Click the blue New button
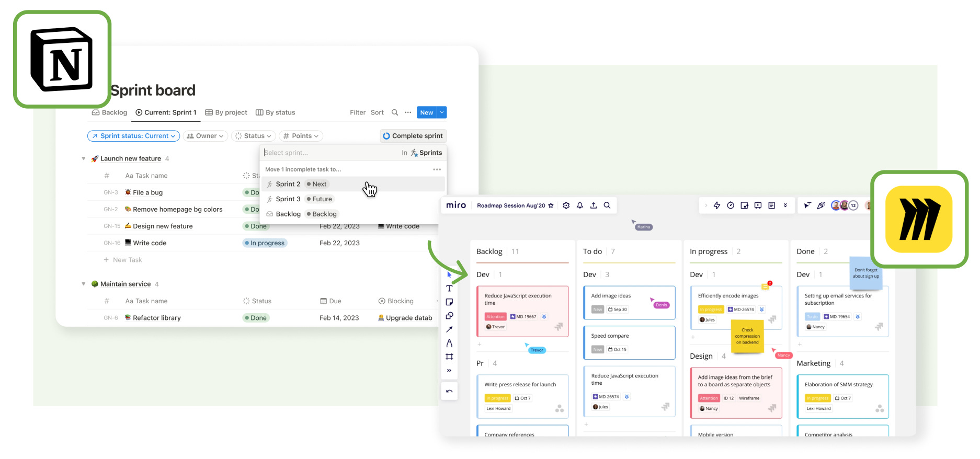This screenshot has width=980, height=459. [427, 112]
